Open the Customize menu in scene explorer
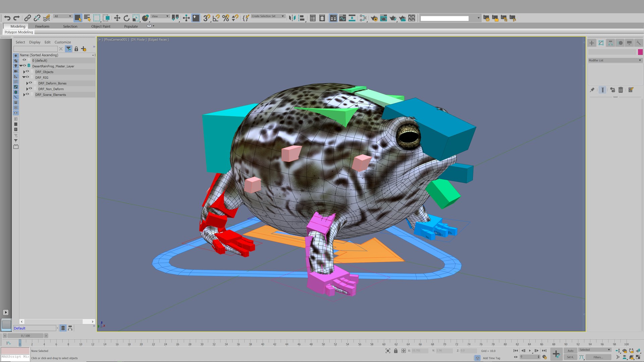The image size is (644, 362). (63, 42)
